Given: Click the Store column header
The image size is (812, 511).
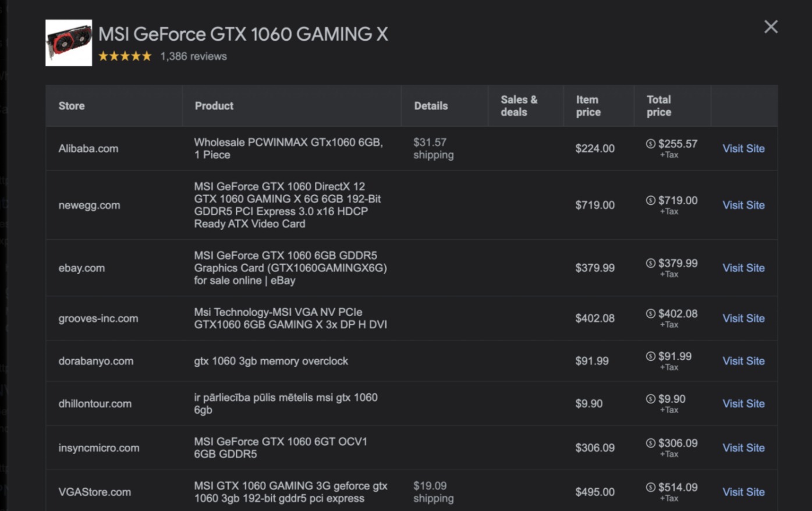Looking at the screenshot, I should [72, 106].
